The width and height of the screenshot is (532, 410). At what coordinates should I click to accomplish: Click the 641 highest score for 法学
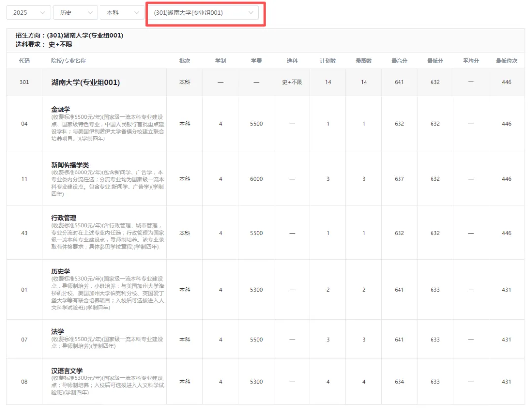point(399,340)
